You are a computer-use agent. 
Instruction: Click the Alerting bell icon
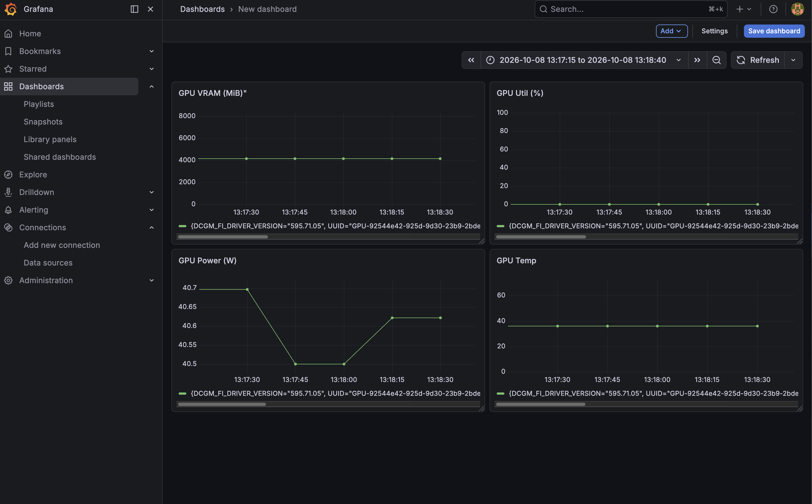8,210
